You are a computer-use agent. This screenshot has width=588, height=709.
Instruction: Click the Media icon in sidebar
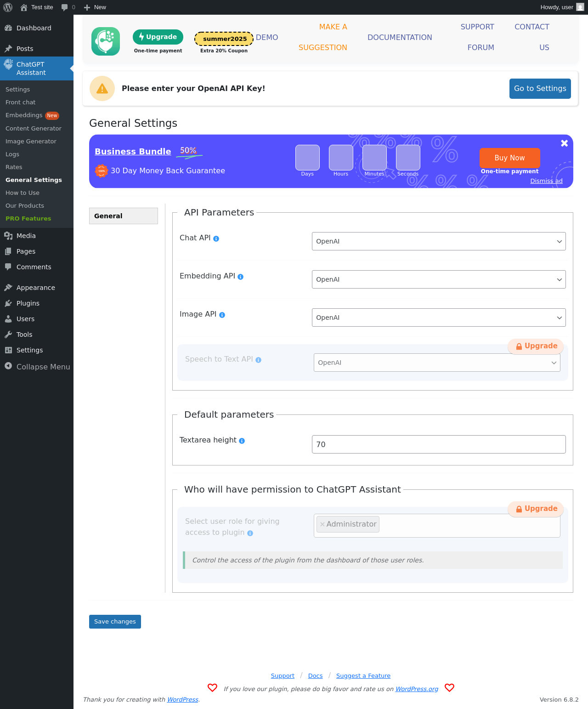(8, 236)
